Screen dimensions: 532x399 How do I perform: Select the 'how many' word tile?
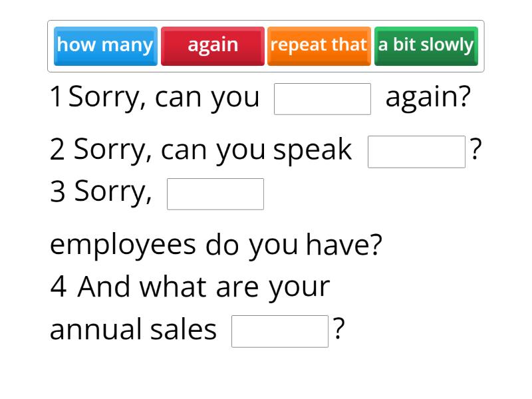pos(105,45)
